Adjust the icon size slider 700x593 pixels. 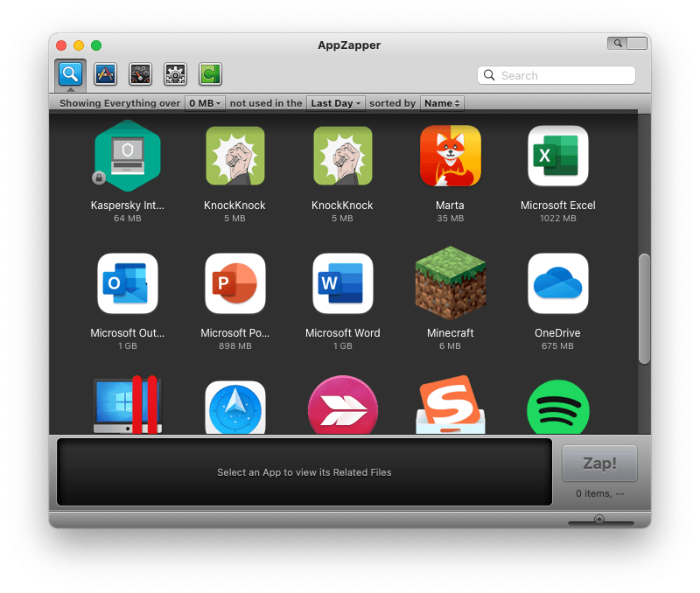pos(599,520)
